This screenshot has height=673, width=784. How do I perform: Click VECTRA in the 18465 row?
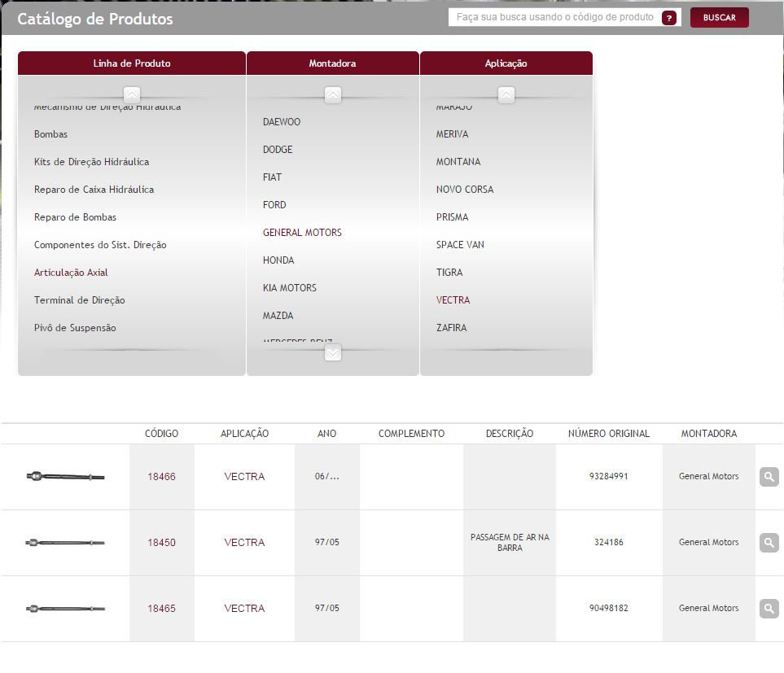[244, 609]
